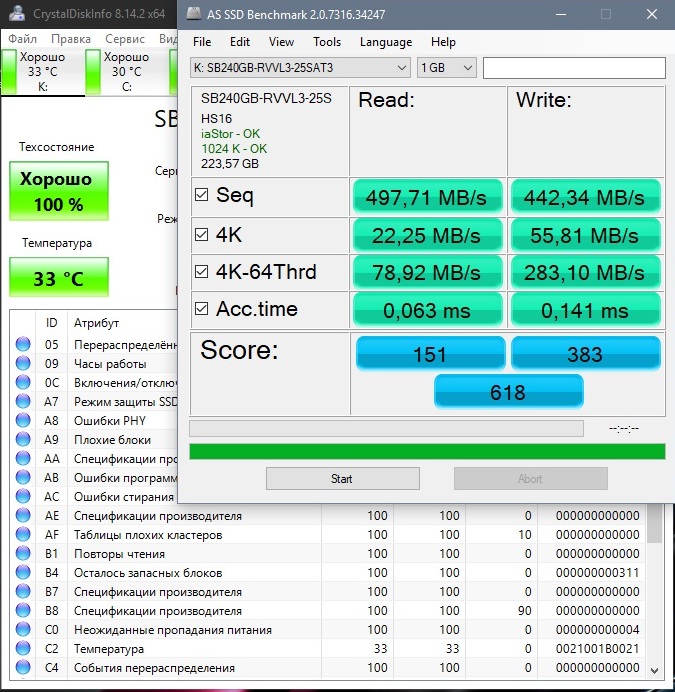Click the status orb for attribute C0
The height and width of the screenshot is (692, 675).
(x=23, y=629)
